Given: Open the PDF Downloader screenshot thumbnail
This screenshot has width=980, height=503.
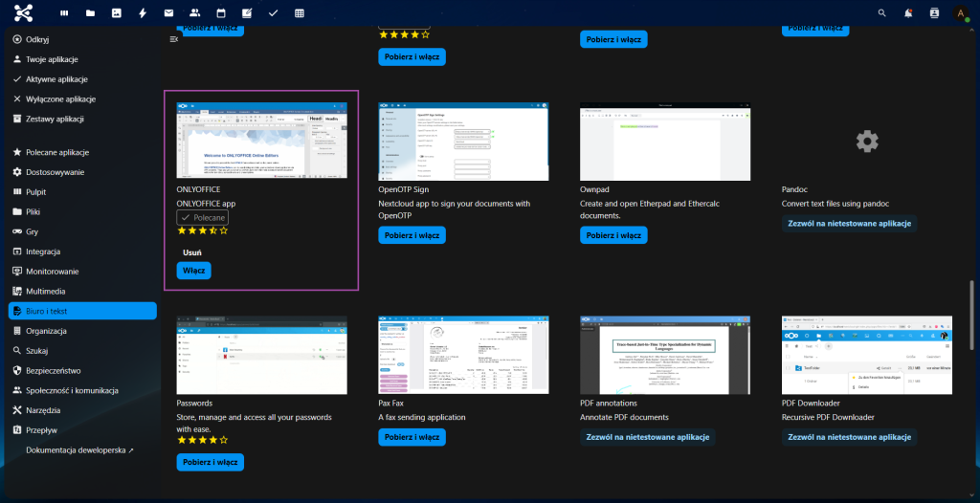Looking at the screenshot, I should [867, 355].
